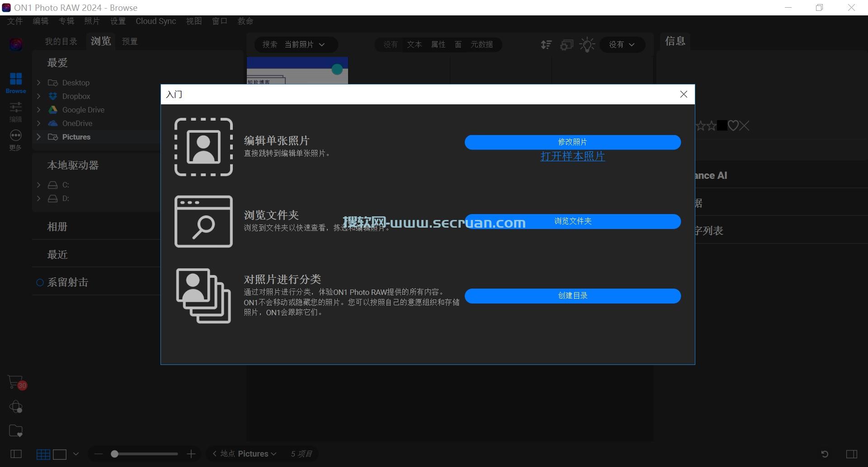Open the 没有 preset dropdown

tap(622, 45)
